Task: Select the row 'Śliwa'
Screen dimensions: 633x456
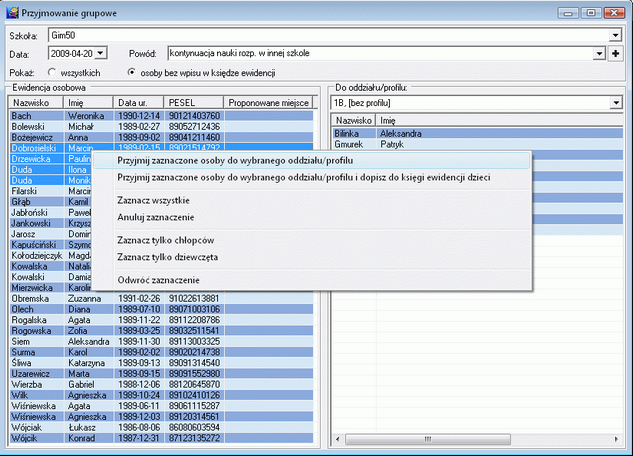Action: tap(161, 363)
